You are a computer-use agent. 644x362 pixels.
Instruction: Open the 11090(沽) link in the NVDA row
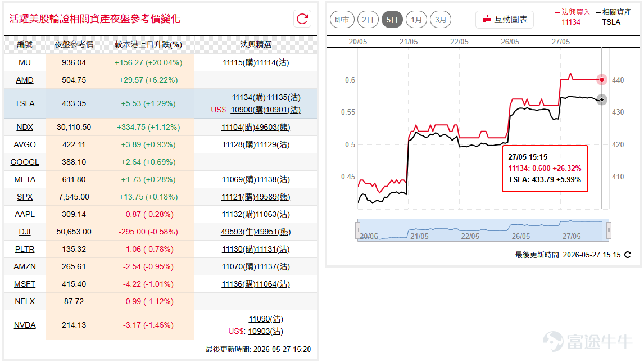pyautogui.click(x=266, y=319)
